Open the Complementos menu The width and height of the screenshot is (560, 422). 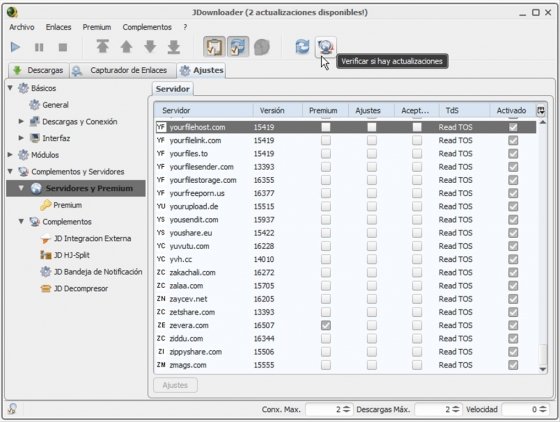click(147, 27)
